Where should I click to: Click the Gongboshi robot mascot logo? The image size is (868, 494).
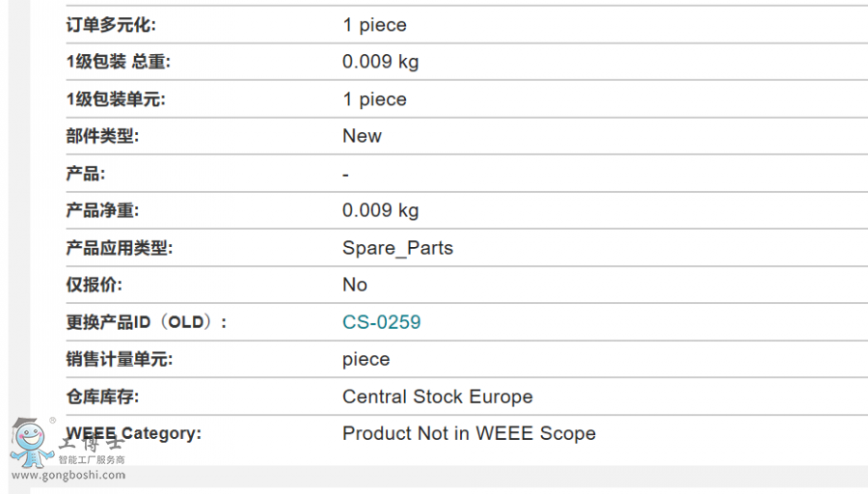tap(31, 444)
